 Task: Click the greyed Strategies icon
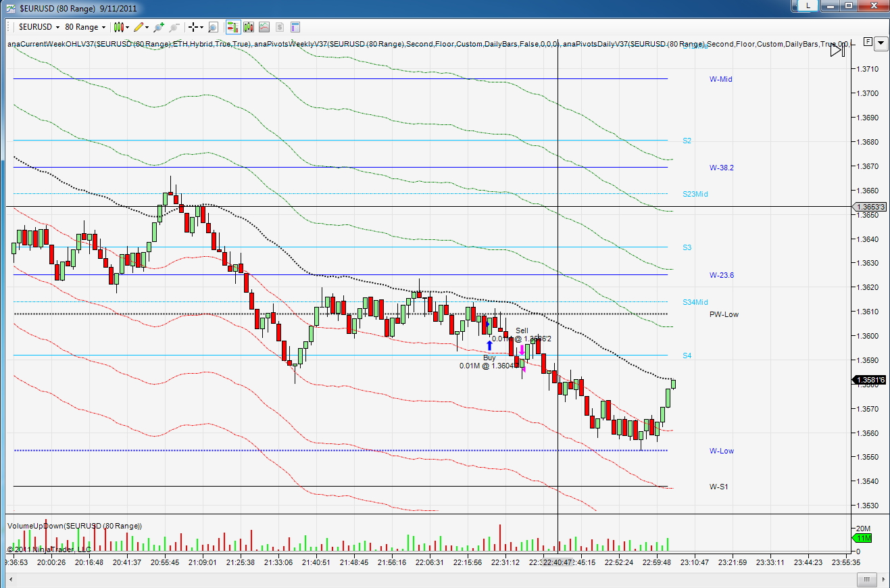point(279,27)
